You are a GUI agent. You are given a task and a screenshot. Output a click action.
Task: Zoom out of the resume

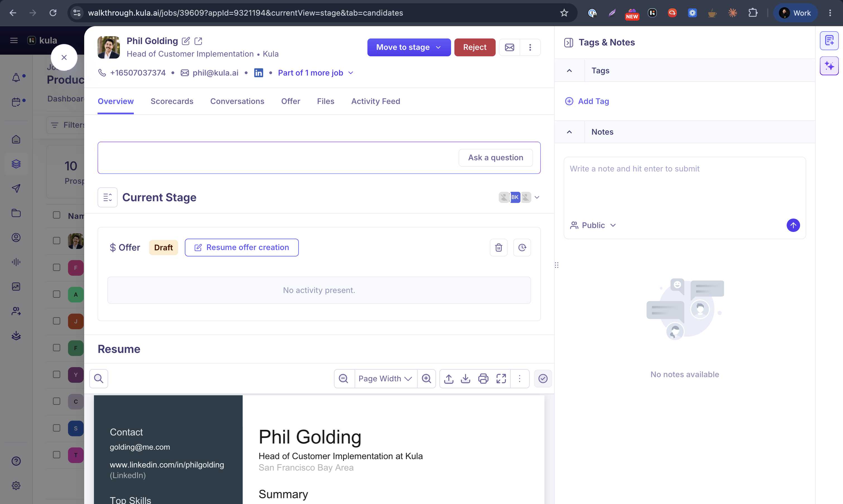pyautogui.click(x=343, y=378)
